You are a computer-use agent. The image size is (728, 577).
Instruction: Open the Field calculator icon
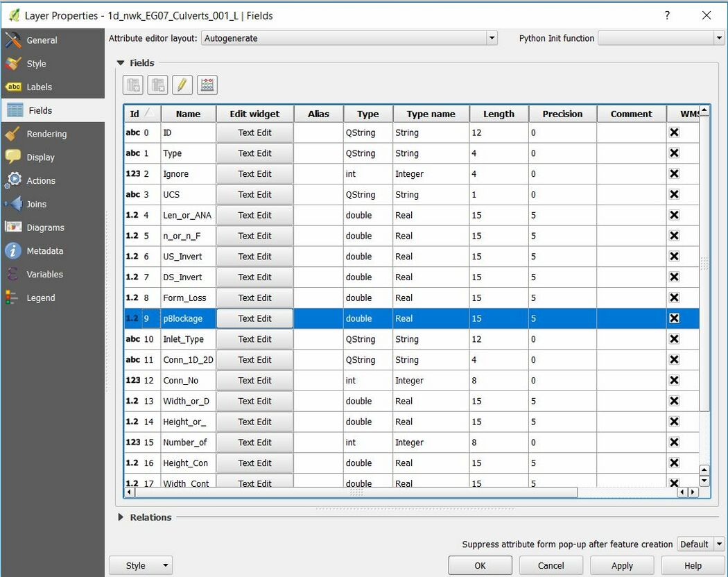(x=207, y=85)
